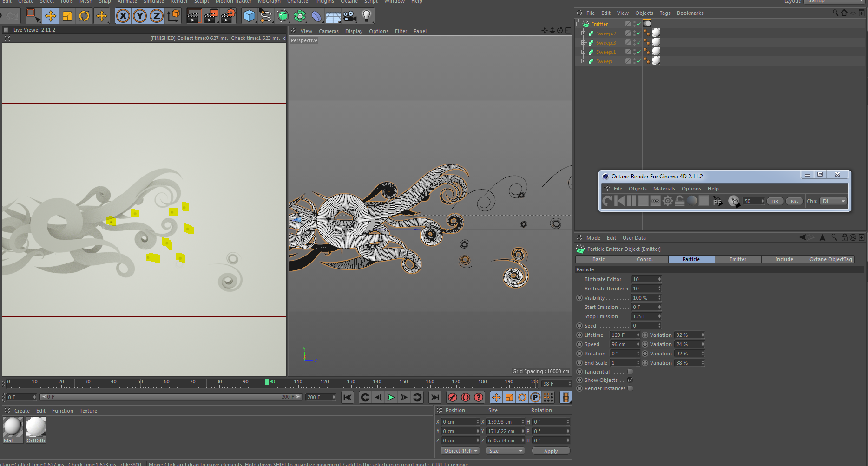Add a Cube primitive object
Screen dimensions: 868x466
click(x=249, y=16)
